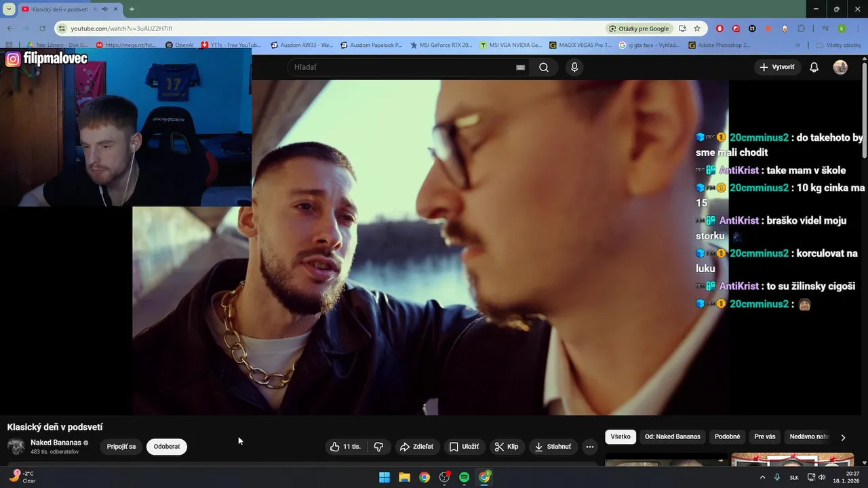Toggle subscription with Odoberať button
Viewport: 868px width, 488px height.
(x=167, y=447)
